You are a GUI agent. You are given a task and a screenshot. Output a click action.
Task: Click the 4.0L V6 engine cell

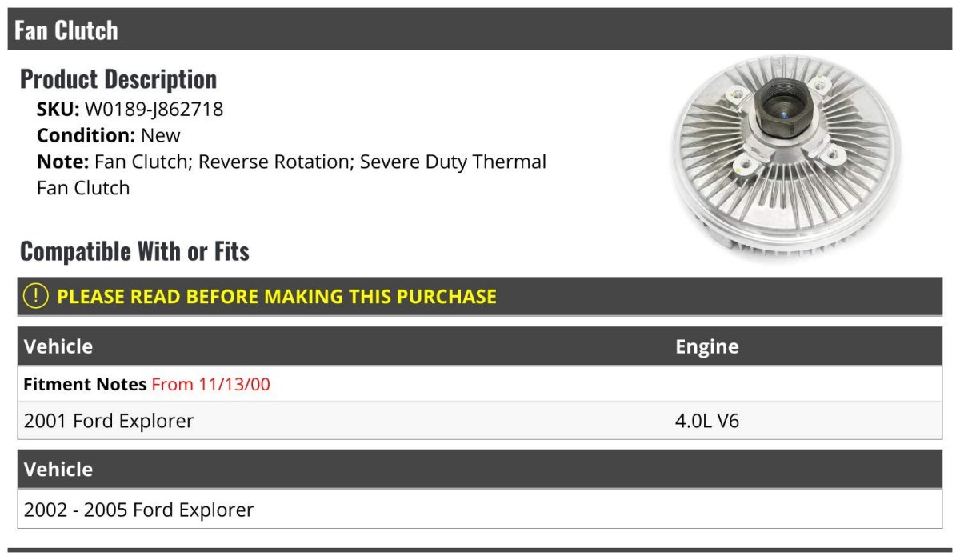click(x=707, y=421)
